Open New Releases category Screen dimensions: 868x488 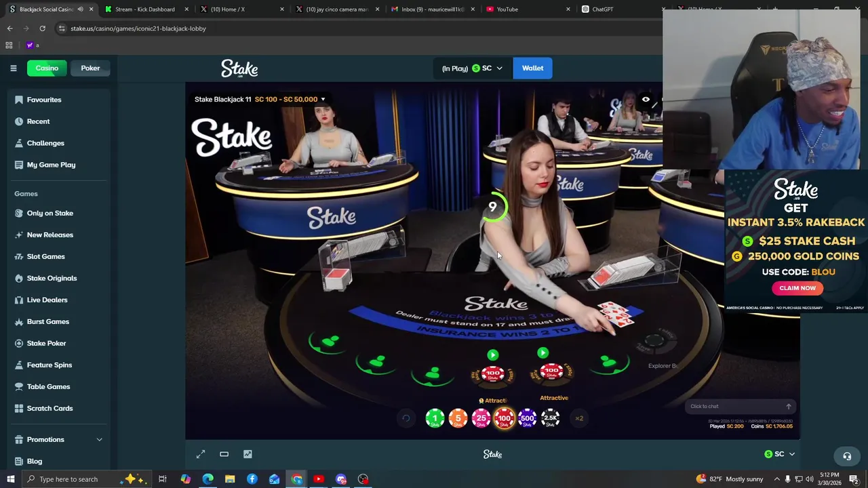click(x=50, y=235)
